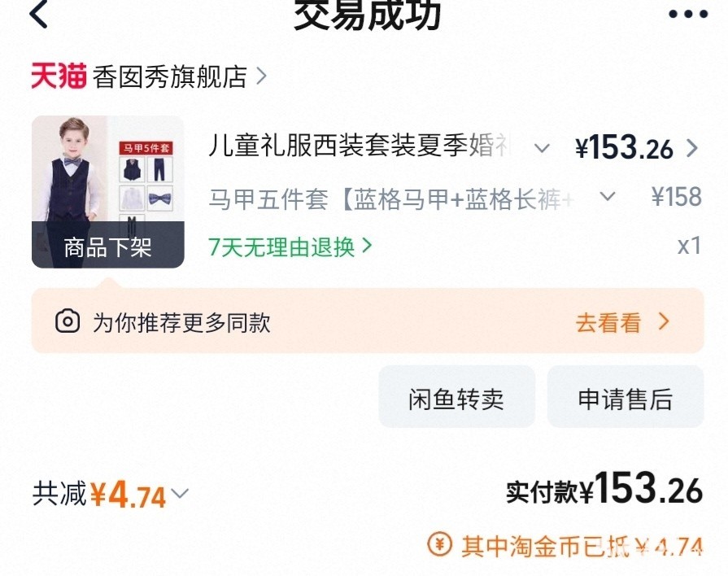Image resolution: width=728 pixels, height=576 pixels.
Task: Tap the 申请售后 after-sales button
Action: pyautogui.click(x=626, y=397)
